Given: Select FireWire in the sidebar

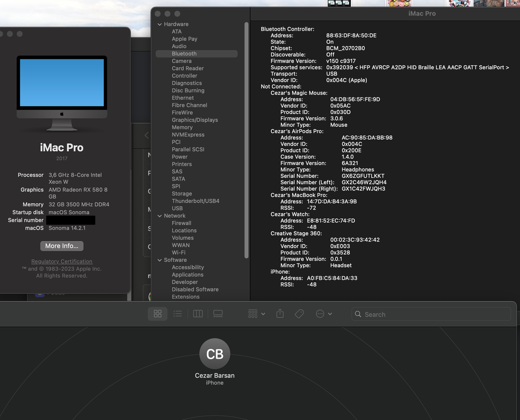Looking at the screenshot, I should (x=182, y=112).
